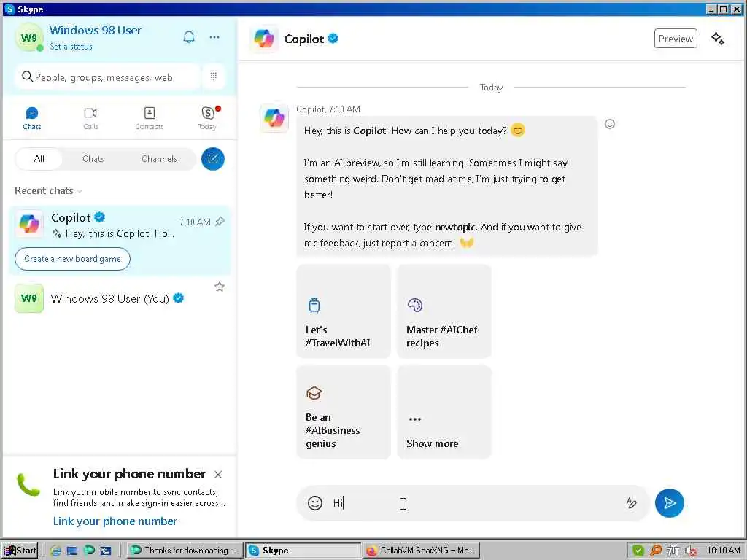Click the orange magnifier tray icon
Image resolution: width=747 pixels, height=560 pixels.
tap(656, 551)
